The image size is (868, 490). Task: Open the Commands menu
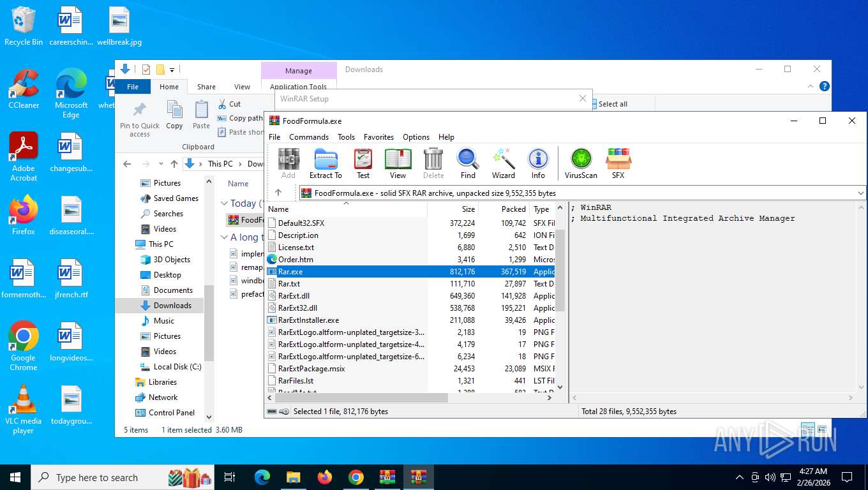point(309,137)
